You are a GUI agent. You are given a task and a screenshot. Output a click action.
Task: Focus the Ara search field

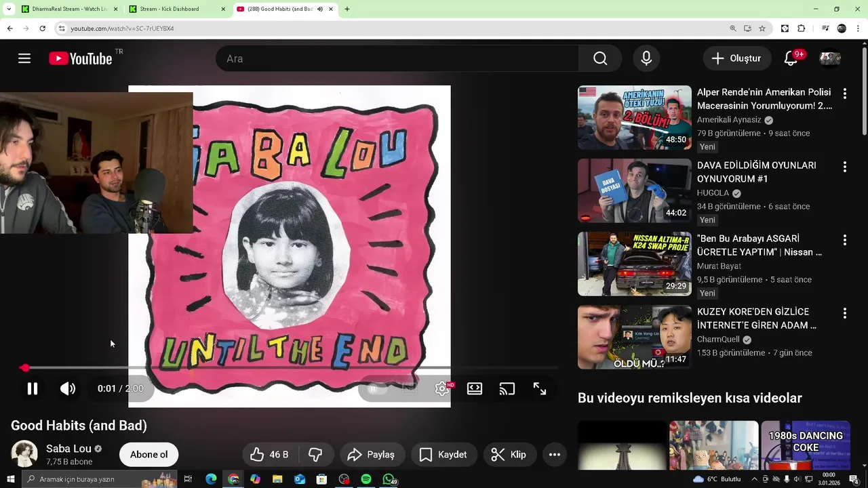(397, 58)
